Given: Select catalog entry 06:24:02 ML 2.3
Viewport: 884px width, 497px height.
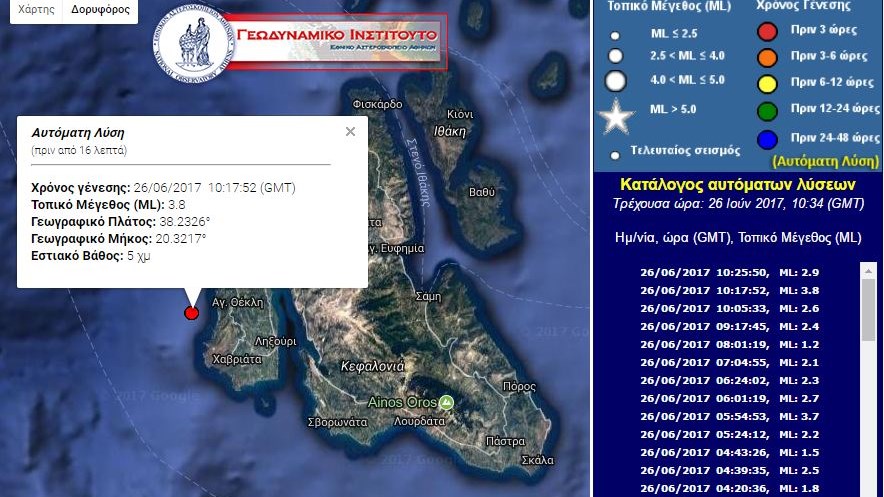Looking at the screenshot, I should pos(730,381).
